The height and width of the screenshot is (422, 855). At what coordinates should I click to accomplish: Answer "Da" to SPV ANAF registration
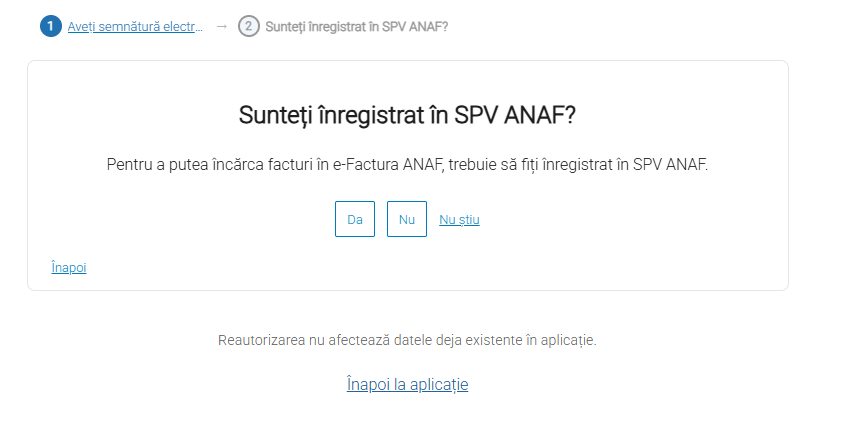[354, 219]
